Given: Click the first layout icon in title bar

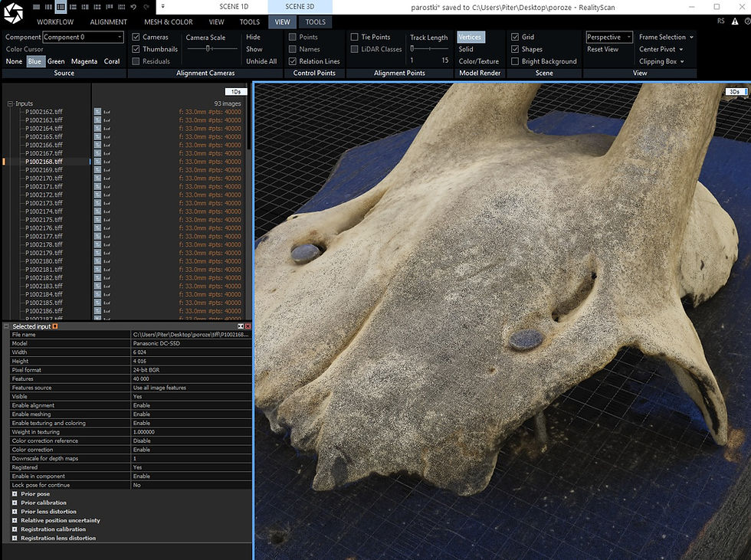Looking at the screenshot, I should click(x=36, y=7).
